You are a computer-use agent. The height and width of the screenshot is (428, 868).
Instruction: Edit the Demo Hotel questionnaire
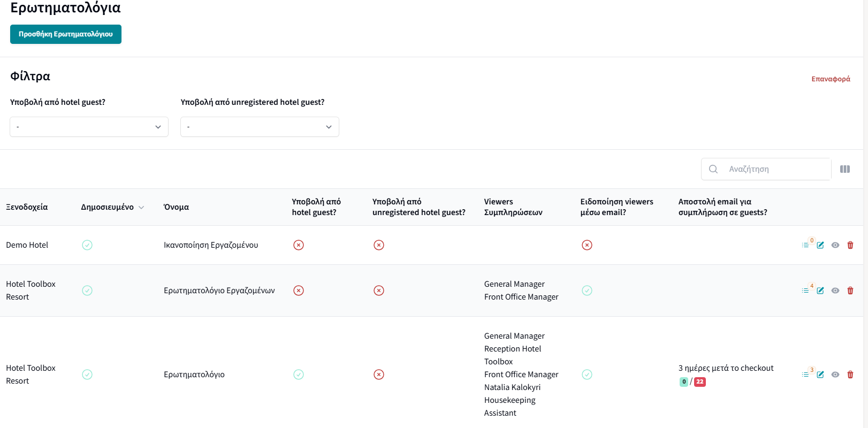coord(820,245)
